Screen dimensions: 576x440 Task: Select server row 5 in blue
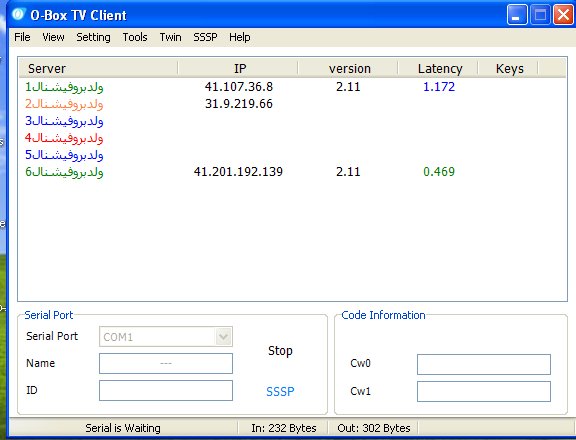click(64, 155)
